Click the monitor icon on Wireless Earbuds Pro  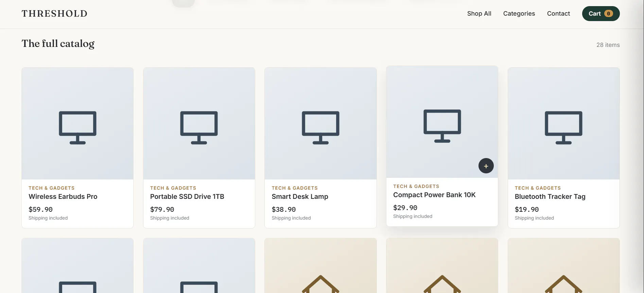click(77, 127)
